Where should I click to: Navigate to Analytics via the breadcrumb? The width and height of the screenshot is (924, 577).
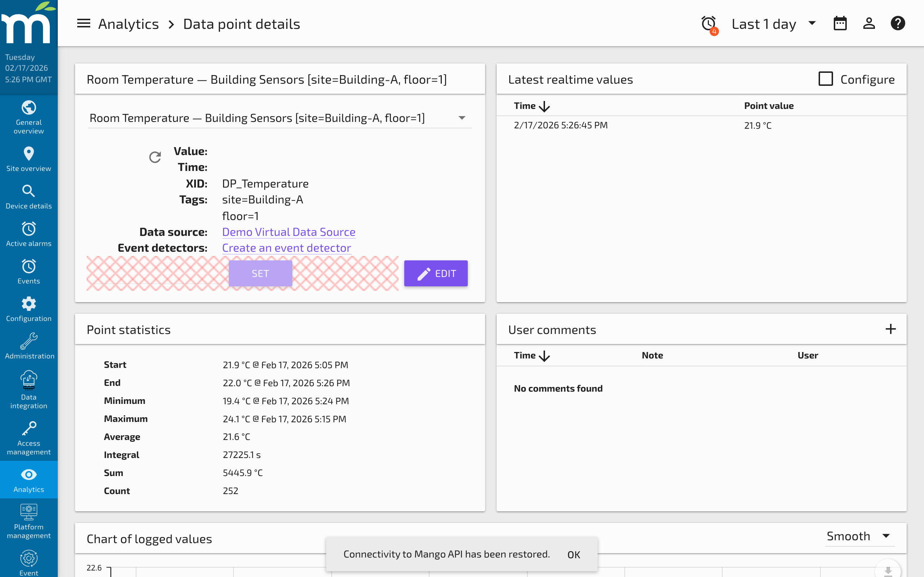tap(128, 23)
